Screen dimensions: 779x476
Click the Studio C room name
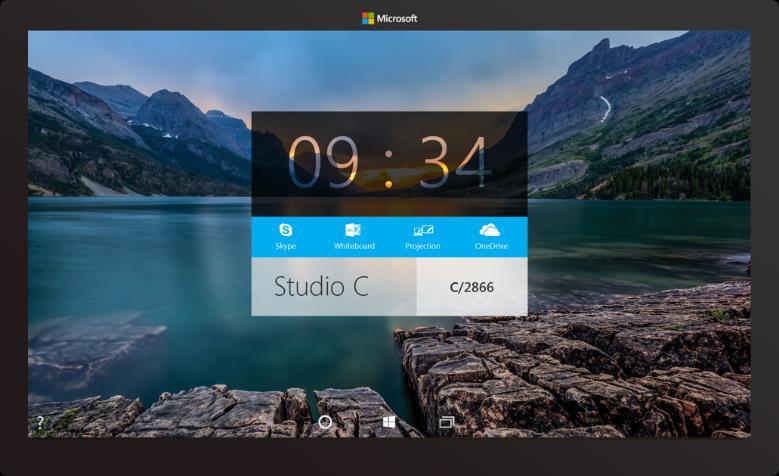tap(321, 286)
